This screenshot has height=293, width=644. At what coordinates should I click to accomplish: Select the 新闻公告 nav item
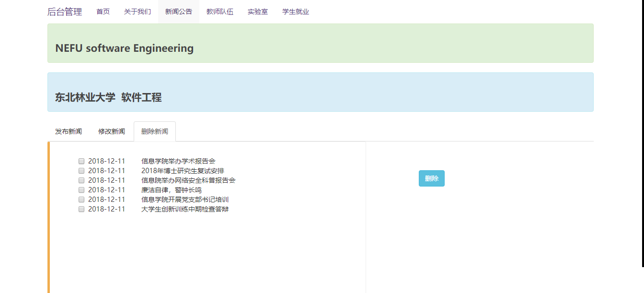[179, 12]
